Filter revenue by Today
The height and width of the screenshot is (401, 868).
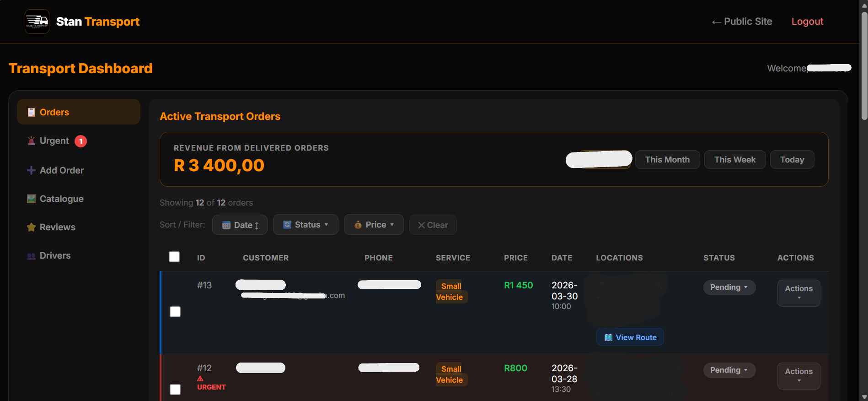[792, 160]
